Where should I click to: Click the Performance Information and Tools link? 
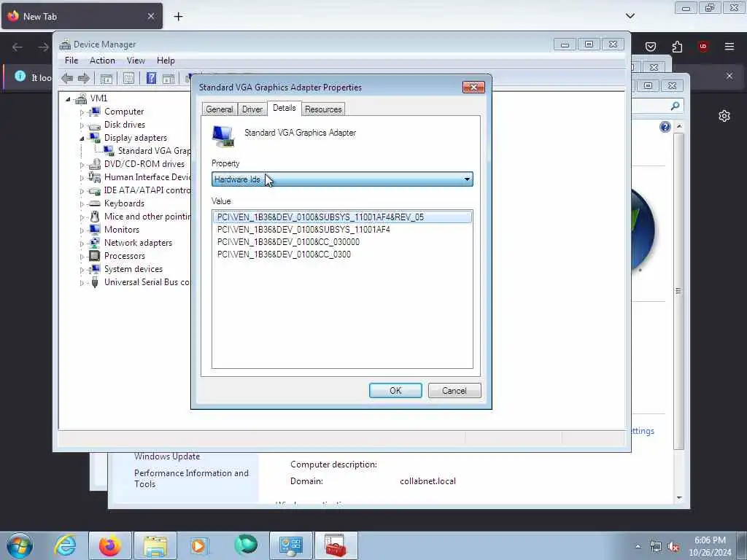(x=191, y=478)
